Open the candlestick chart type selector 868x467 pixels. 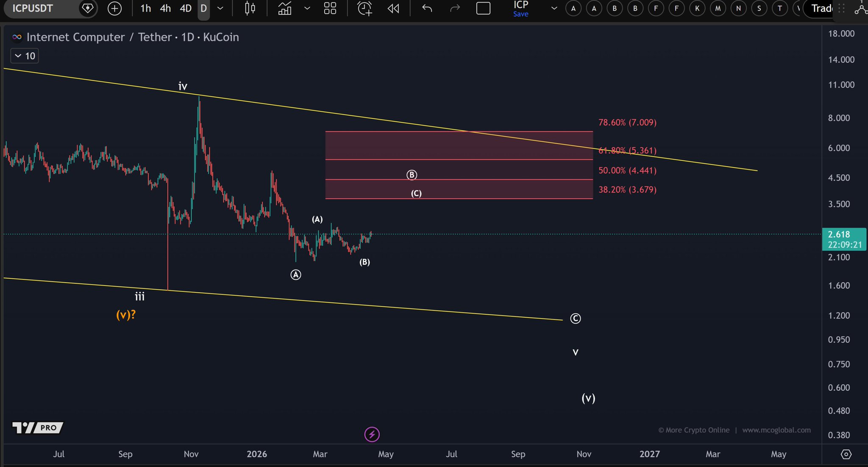[250, 8]
